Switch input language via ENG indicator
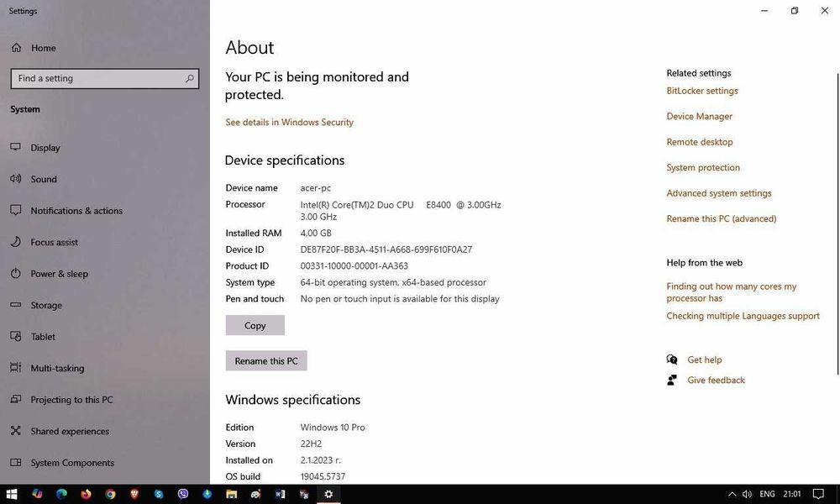The width and height of the screenshot is (840, 504). click(767, 494)
